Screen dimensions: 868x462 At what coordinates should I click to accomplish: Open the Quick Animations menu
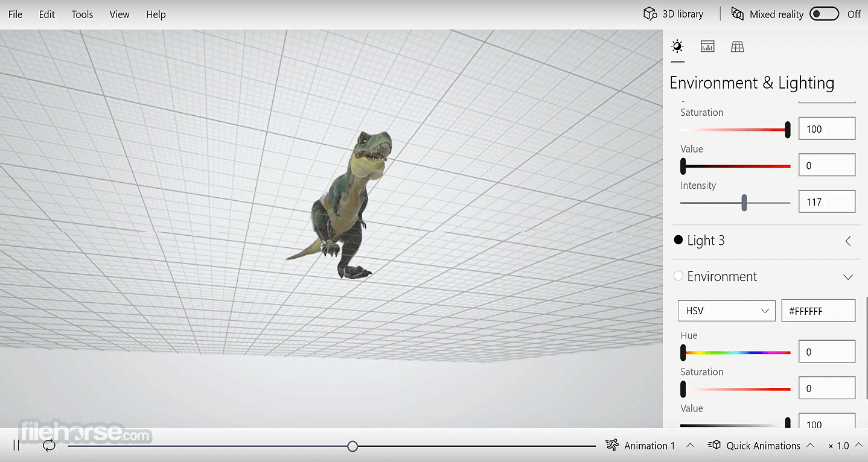pyautogui.click(x=762, y=446)
